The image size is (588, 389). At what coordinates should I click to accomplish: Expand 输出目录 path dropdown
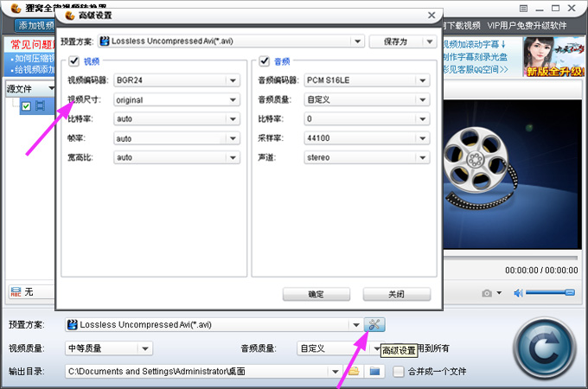[336, 372]
